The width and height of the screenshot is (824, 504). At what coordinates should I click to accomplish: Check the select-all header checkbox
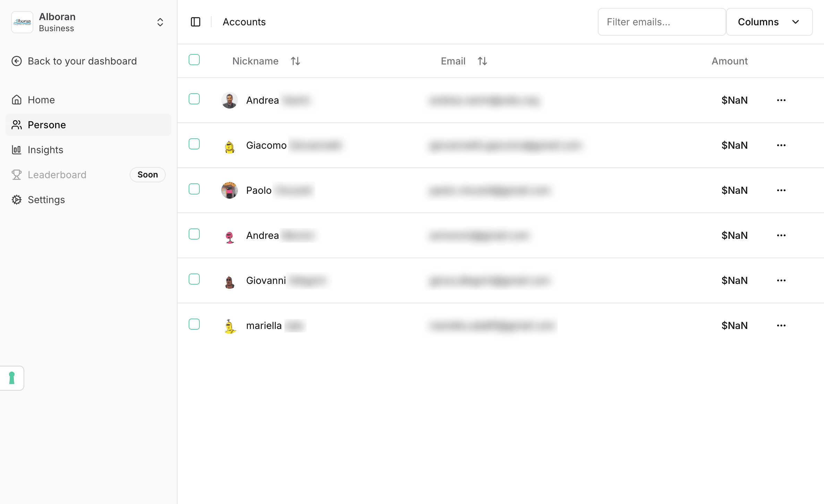(194, 60)
